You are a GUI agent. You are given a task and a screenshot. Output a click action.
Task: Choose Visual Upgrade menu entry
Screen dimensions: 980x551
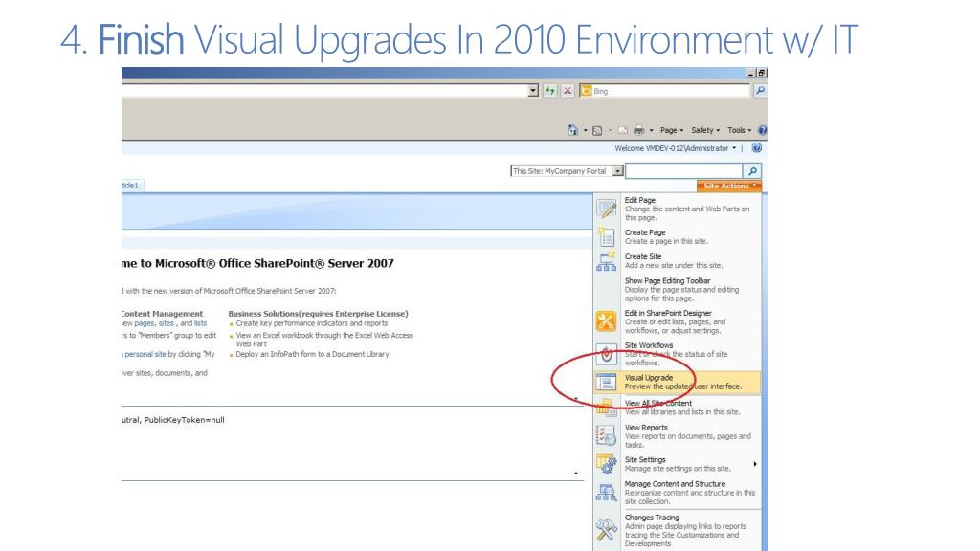677,382
